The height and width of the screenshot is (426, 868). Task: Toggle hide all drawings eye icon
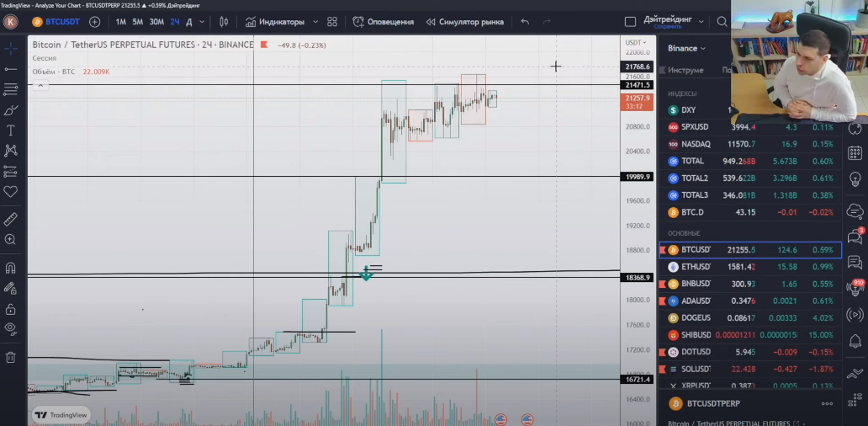11,328
